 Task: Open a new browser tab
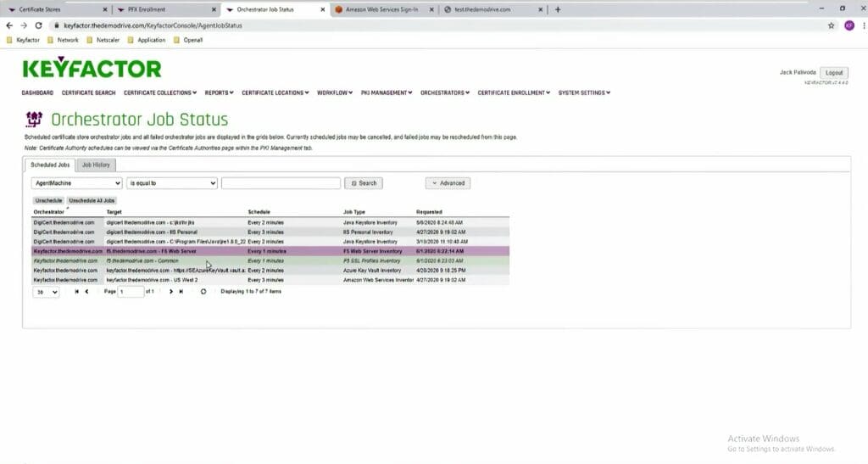click(558, 9)
